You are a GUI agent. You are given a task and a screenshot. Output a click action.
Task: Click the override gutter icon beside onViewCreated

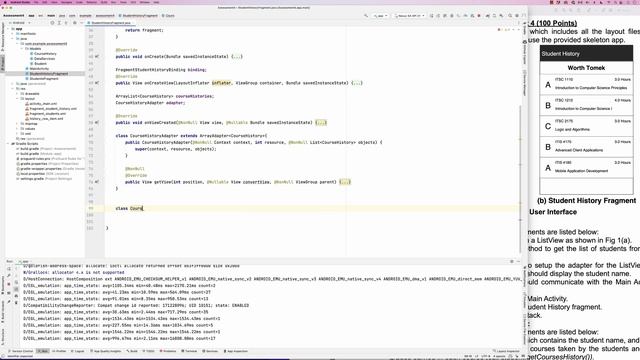click(97, 122)
